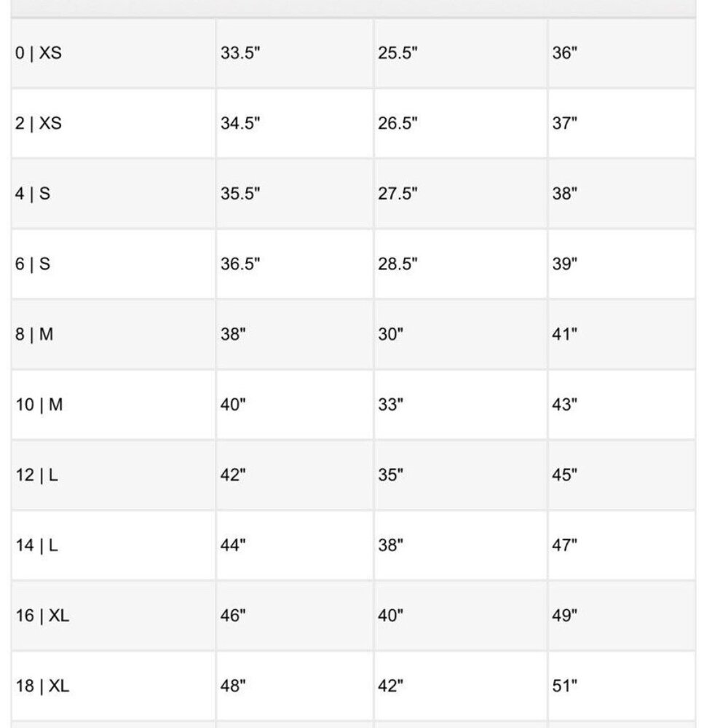Click the 6 | S size row label
The image size is (728, 728).
tap(33, 264)
